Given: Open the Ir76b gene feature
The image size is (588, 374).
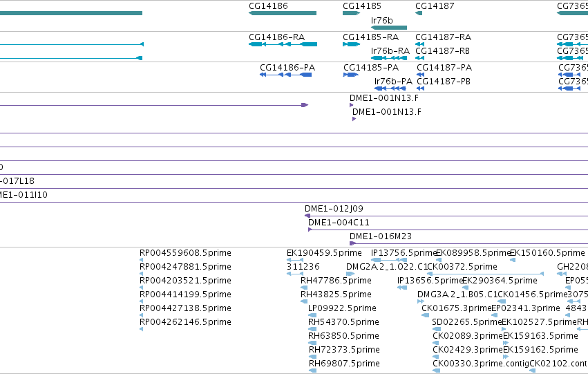Looking at the screenshot, I should [x=389, y=28].
